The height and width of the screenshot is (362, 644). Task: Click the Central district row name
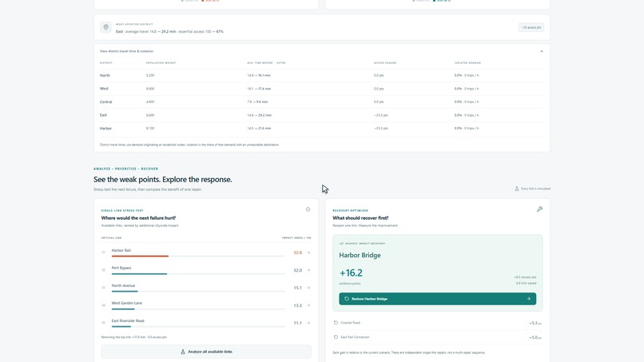[105, 102]
